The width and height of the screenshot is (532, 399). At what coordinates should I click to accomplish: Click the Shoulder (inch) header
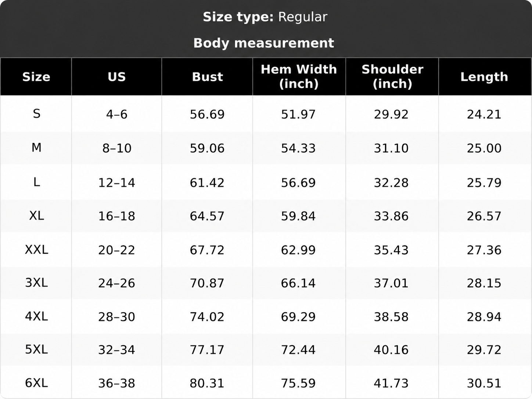point(392,76)
